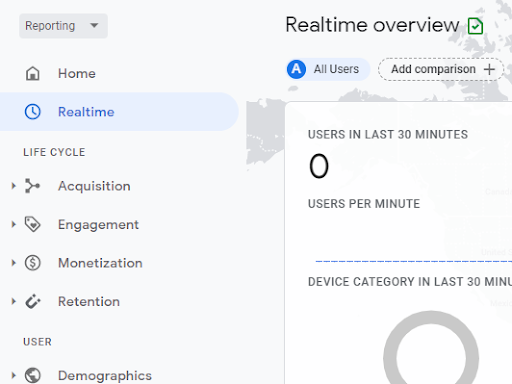Expand the Acquisition section arrow
The height and width of the screenshot is (384, 512).
click(13, 186)
